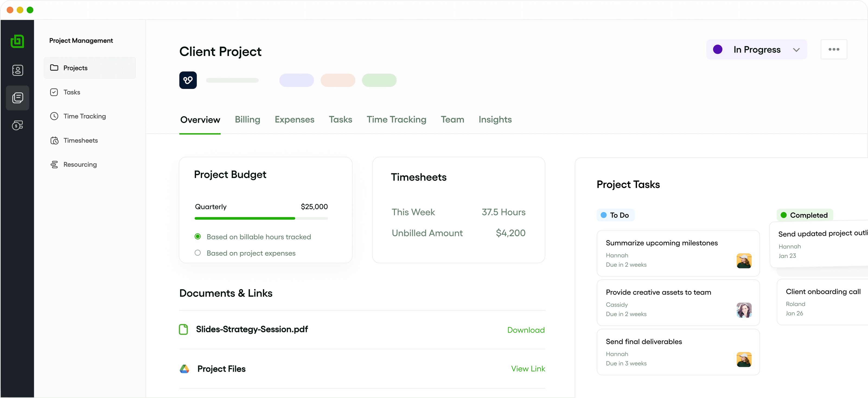Switch to the Insights tab
The height and width of the screenshot is (398, 868).
click(495, 119)
